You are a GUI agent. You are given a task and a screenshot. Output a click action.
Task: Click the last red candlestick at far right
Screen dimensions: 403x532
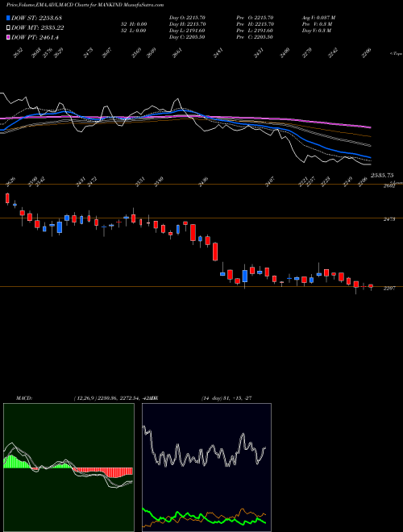click(371, 287)
